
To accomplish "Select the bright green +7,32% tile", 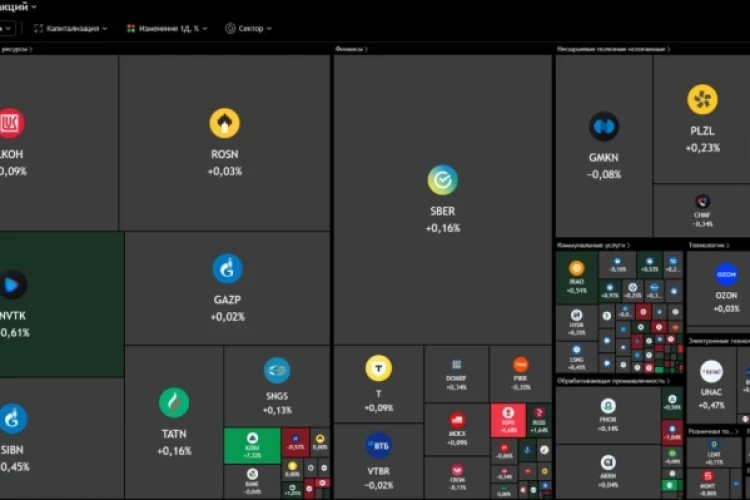I will (252, 446).
